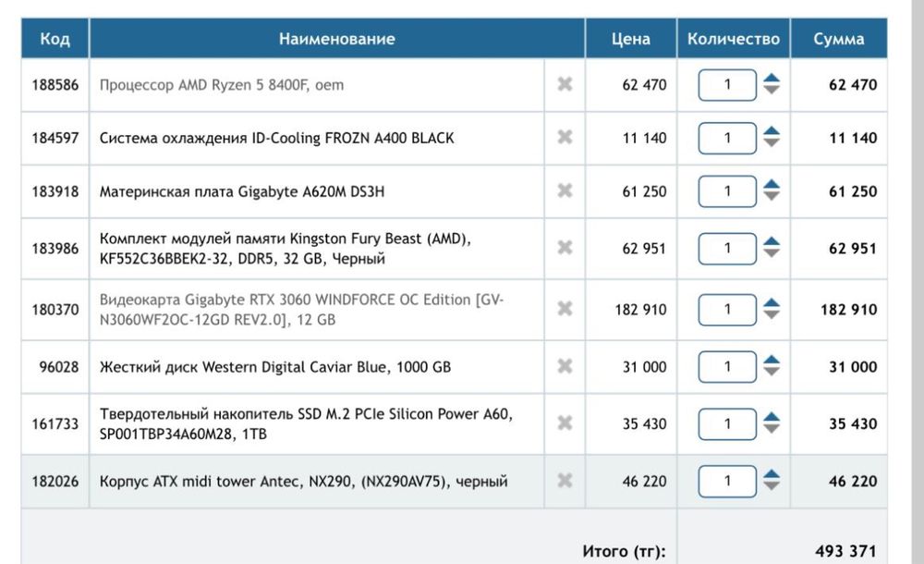Edit quantity field for Antec NX290 case
This screenshot has height=564, width=924.
(727, 482)
